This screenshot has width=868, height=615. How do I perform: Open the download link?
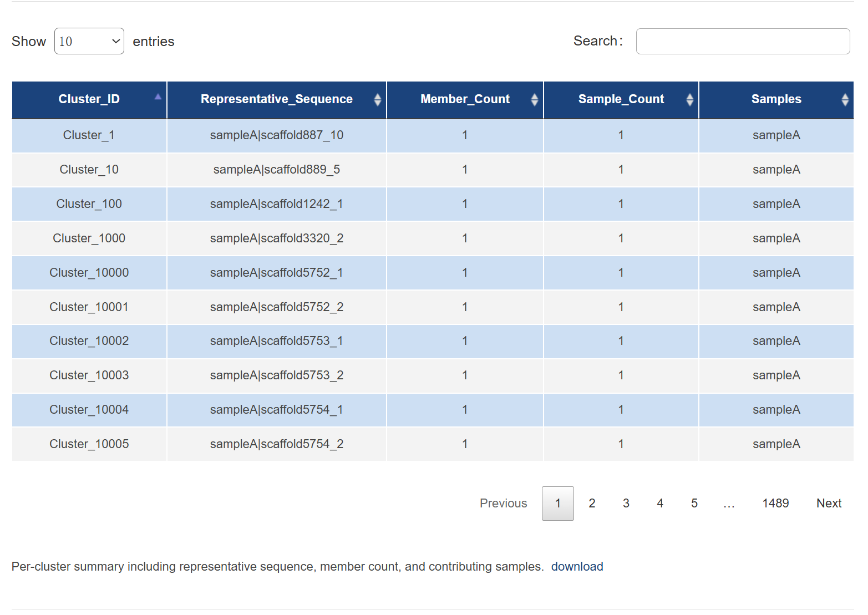click(x=577, y=566)
